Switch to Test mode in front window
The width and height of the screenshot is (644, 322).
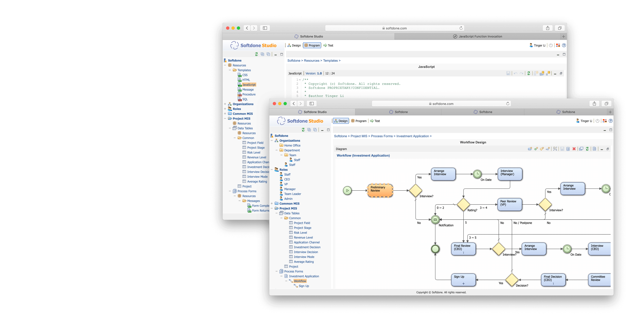point(375,121)
